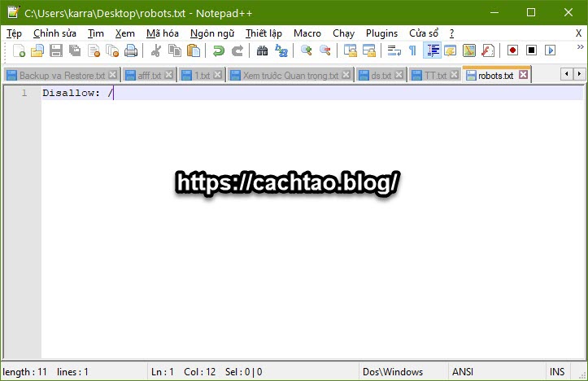Open the Thiết lập menu

click(x=264, y=33)
